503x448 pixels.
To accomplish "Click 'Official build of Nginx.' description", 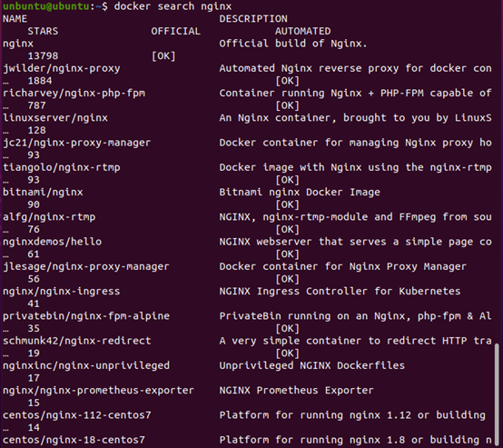I will [293, 44].
